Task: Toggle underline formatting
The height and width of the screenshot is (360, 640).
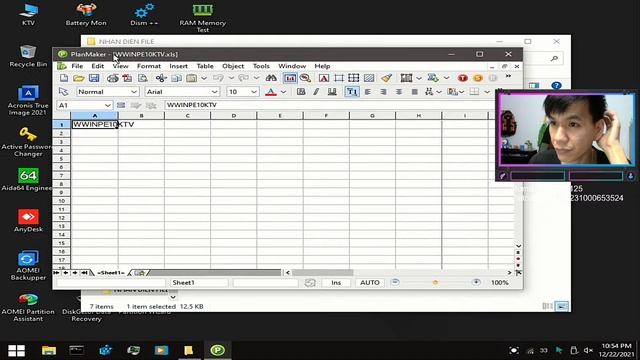Action: coord(332,92)
